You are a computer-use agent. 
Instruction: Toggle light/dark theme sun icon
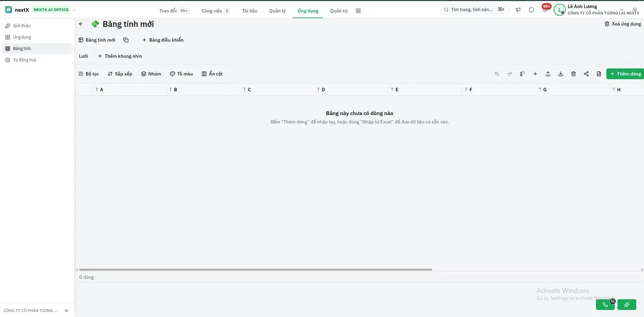[635, 10]
